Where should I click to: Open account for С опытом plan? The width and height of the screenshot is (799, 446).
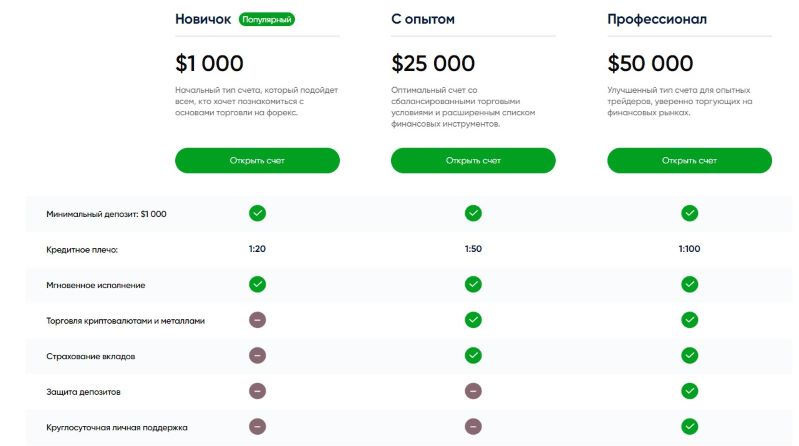click(473, 160)
